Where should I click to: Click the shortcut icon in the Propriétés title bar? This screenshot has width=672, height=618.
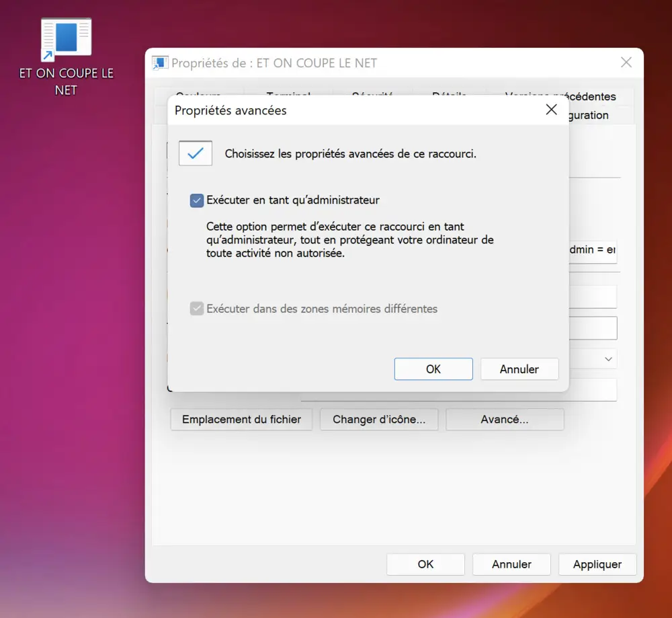159,63
